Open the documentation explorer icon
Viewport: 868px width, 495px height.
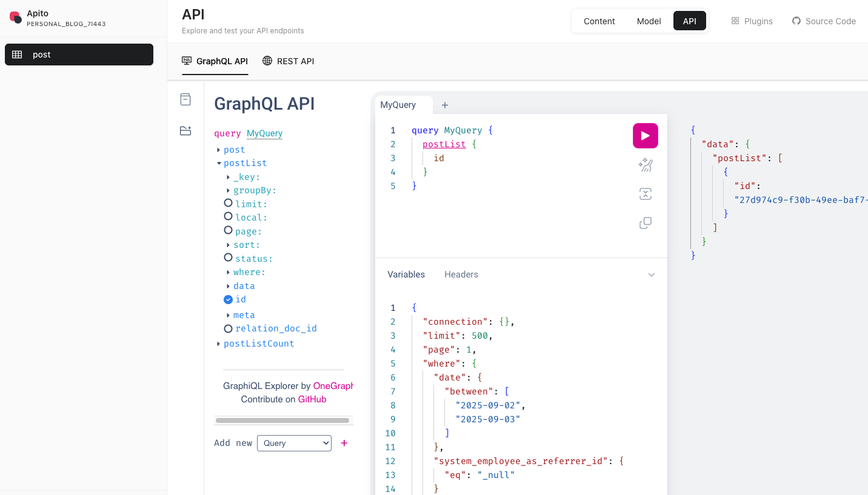click(x=185, y=99)
